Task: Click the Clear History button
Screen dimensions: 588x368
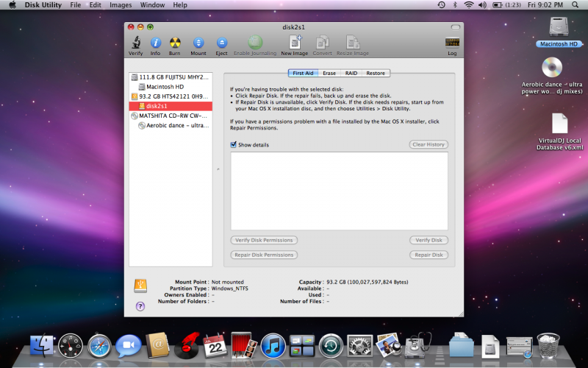Action: [x=429, y=144]
